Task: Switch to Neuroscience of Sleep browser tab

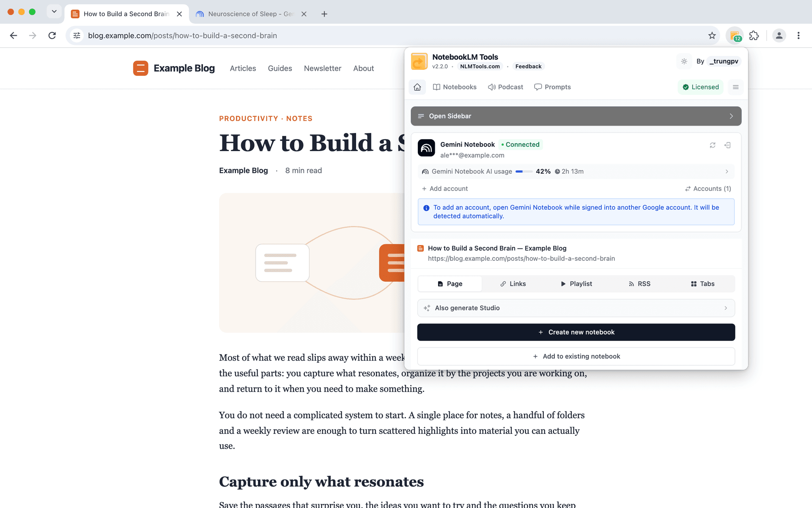Action: [x=252, y=14]
